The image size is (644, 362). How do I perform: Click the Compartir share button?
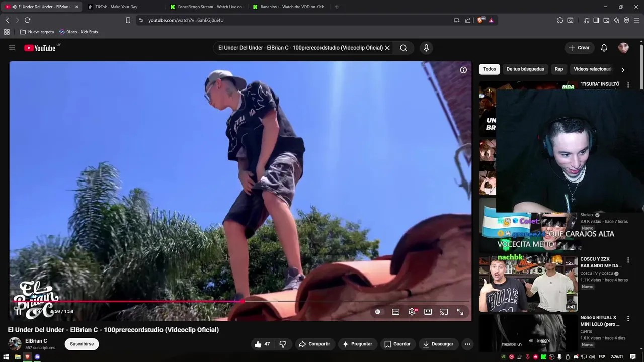click(314, 344)
